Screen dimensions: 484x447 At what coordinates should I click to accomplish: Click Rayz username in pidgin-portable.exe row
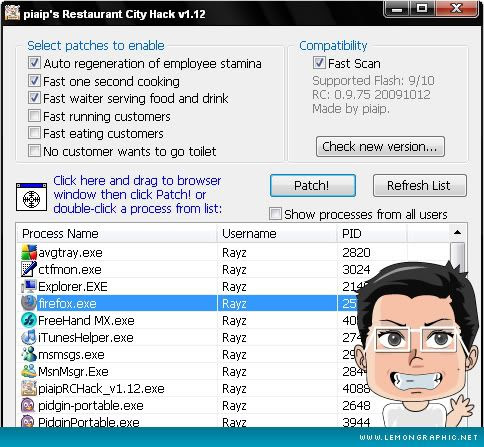234,406
